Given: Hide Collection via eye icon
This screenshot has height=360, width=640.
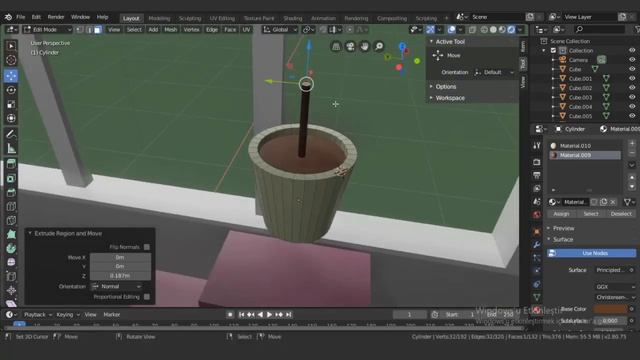Looking at the screenshot, I should point(632,50).
